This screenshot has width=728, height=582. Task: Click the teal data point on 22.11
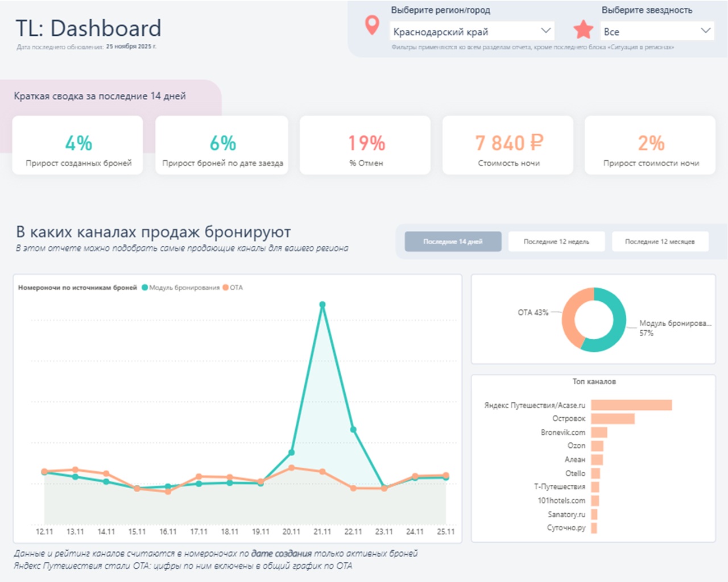click(353, 430)
